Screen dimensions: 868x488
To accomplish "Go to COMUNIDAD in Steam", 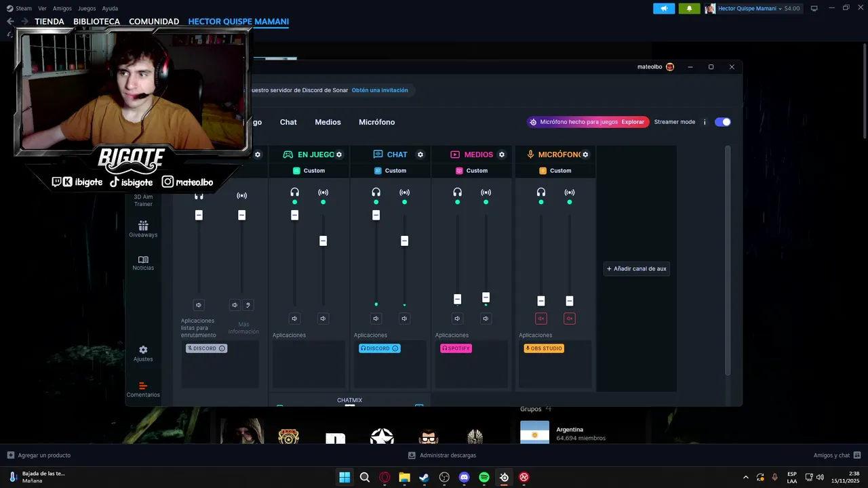I will coord(154,22).
